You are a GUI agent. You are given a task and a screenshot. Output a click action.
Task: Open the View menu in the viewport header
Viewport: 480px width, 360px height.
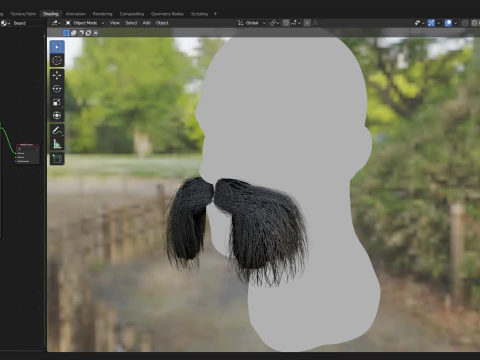[x=115, y=23]
